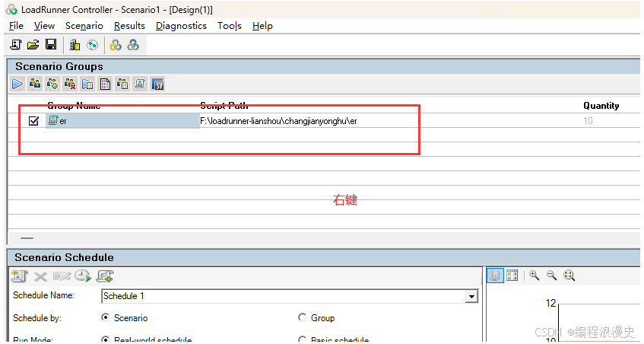644x344 pixels.
Task: Click the Scenario Schedule panel title
Action: click(64, 258)
